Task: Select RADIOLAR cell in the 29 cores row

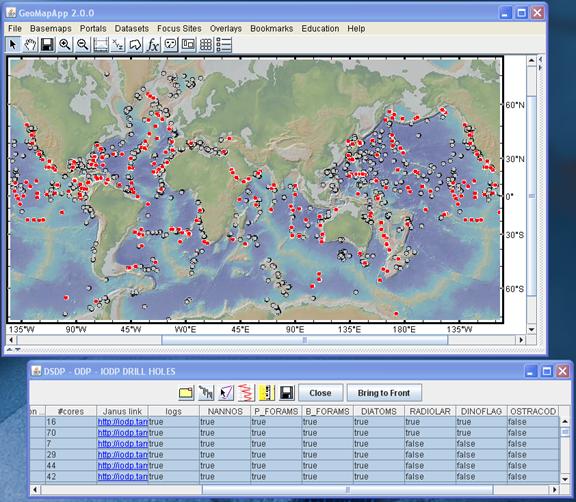Action: pyautogui.click(x=430, y=455)
